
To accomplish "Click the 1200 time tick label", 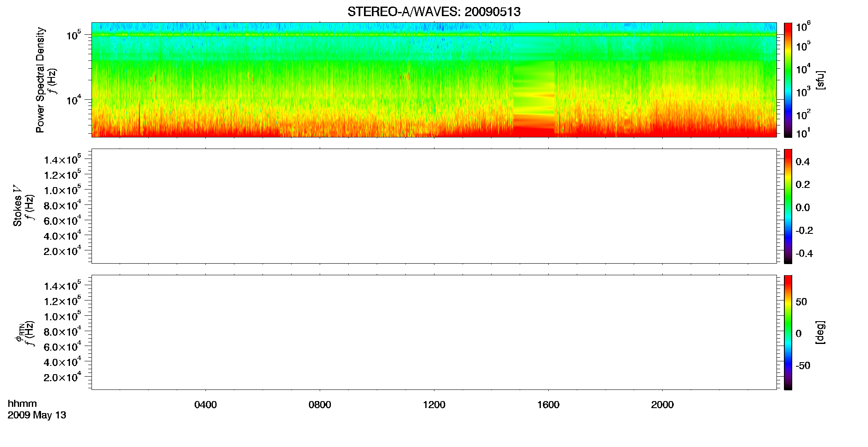I will point(434,405).
